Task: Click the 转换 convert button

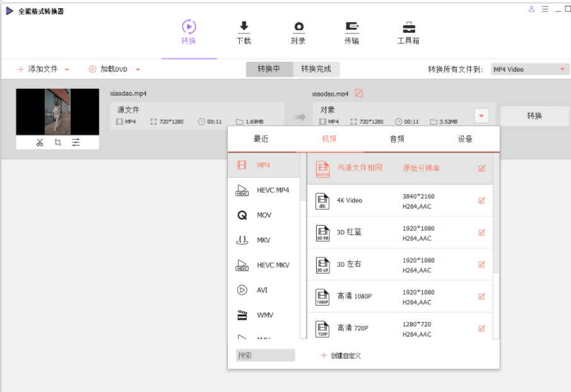Action: (534, 116)
